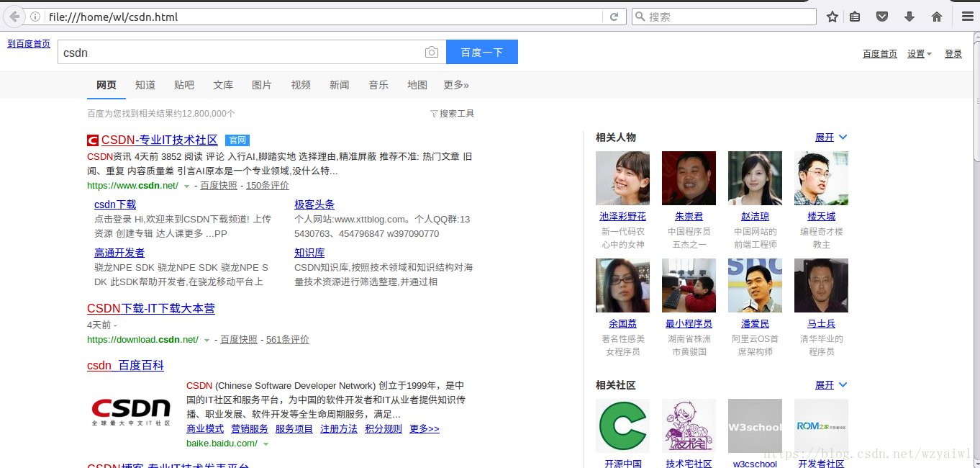Click the browser back arrow button
This screenshot has height=468, width=980.
14,17
